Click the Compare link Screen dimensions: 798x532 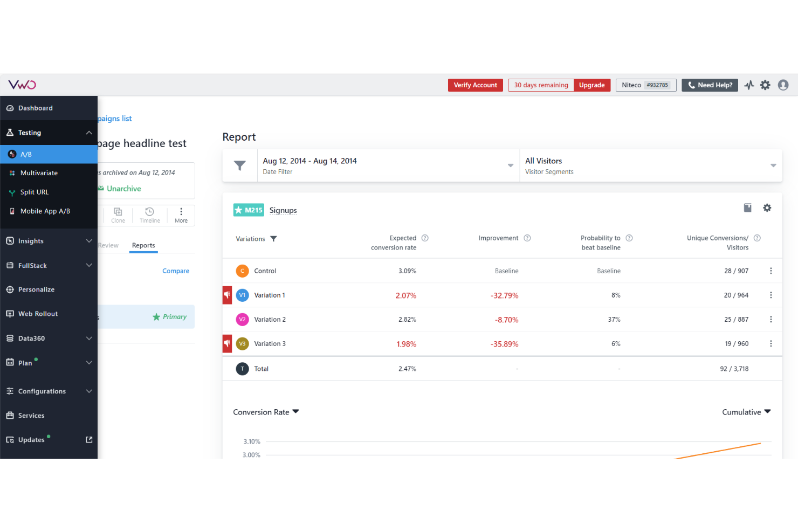click(176, 271)
